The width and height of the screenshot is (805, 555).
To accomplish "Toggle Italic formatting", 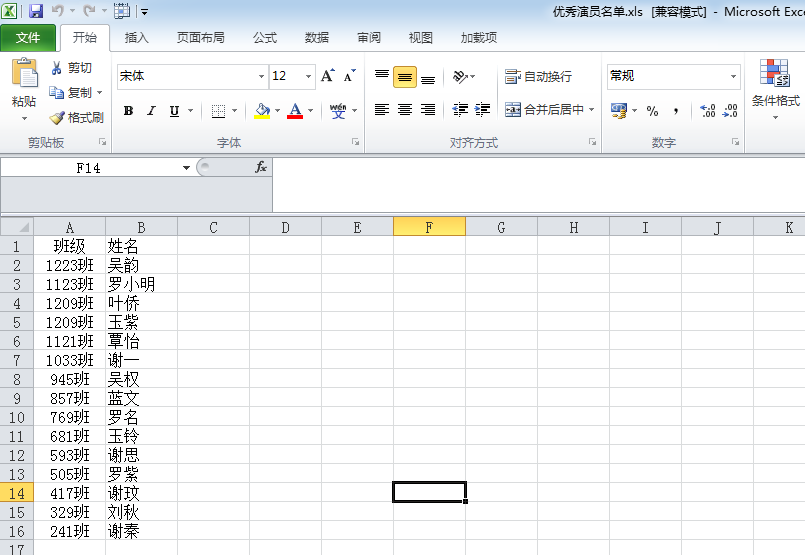I will 151,111.
